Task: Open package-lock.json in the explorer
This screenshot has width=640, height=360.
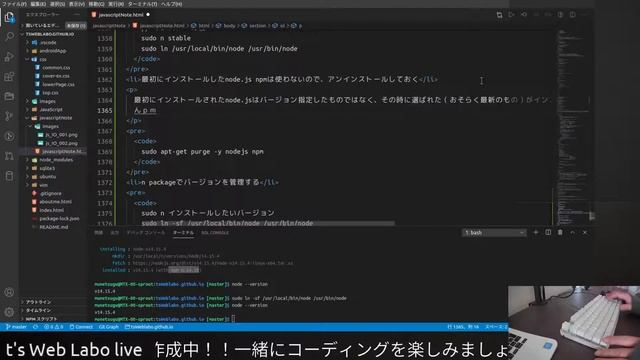Action: click(x=59, y=219)
